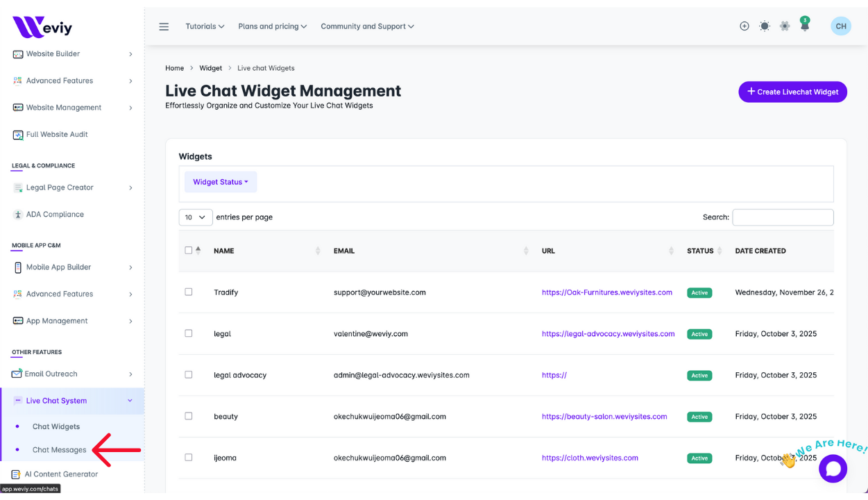Select the beauty widget checkbox
The width and height of the screenshot is (868, 500).
188,416
